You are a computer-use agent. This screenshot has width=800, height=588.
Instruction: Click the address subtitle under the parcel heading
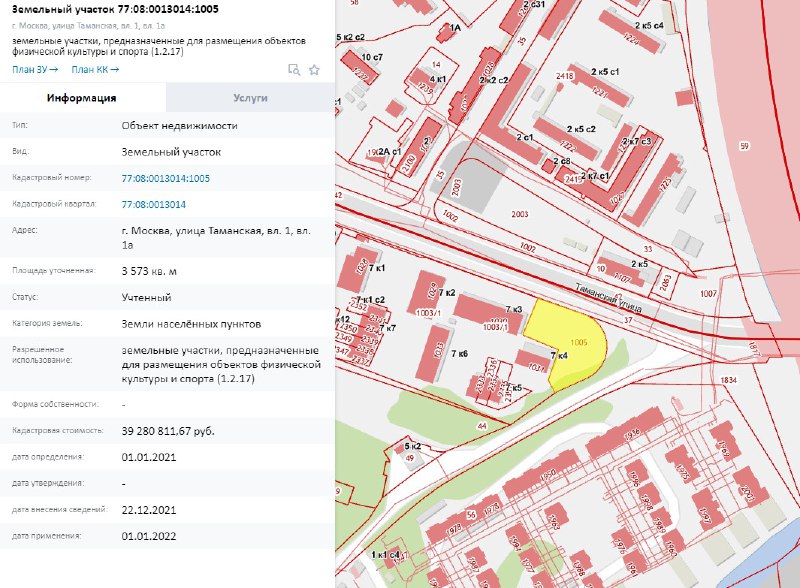pyautogui.click(x=88, y=26)
